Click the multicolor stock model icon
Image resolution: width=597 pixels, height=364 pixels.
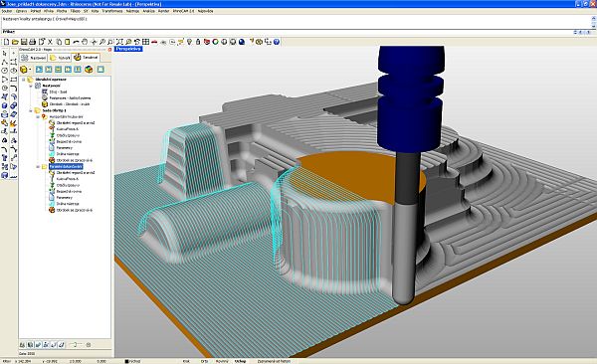pyautogui.click(x=89, y=70)
